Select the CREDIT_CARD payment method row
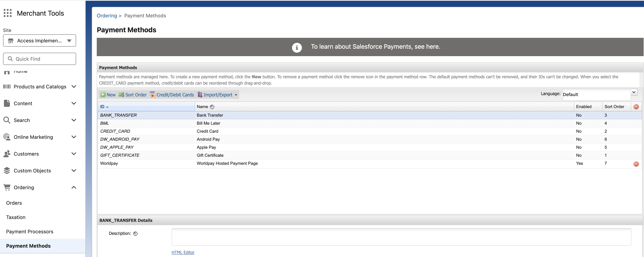This screenshot has height=257, width=644. pyautogui.click(x=115, y=131)
